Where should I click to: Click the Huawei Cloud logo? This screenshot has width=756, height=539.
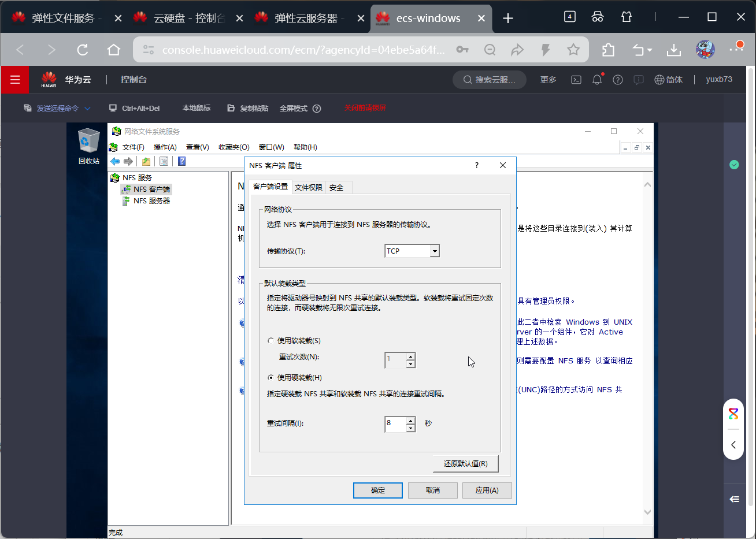pyautogui.click(x=49, y=80)
